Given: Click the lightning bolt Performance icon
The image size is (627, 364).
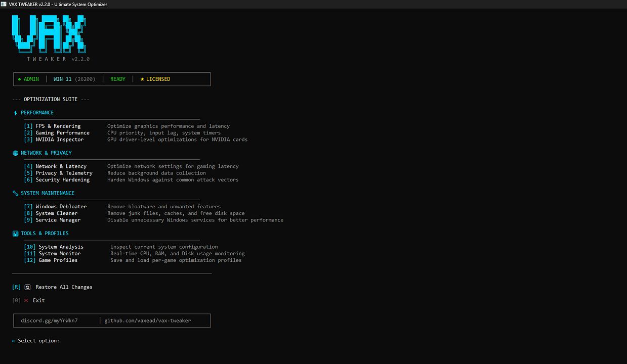Looking at the screenshot, I should coord(15,113).
